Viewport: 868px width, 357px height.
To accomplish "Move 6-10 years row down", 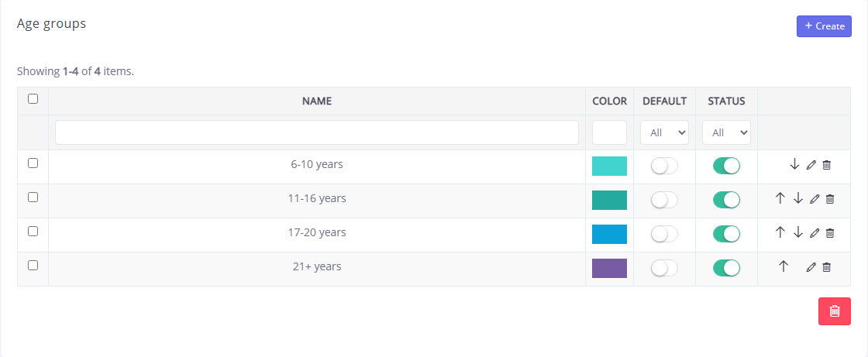I will pos(794,164).
